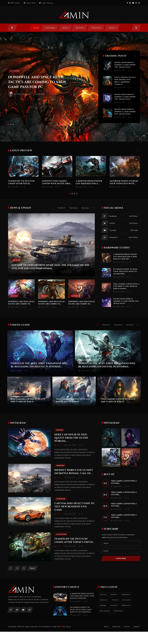Expand the Windows dropdown menu
148x644 pixels.
click(97, 28)
